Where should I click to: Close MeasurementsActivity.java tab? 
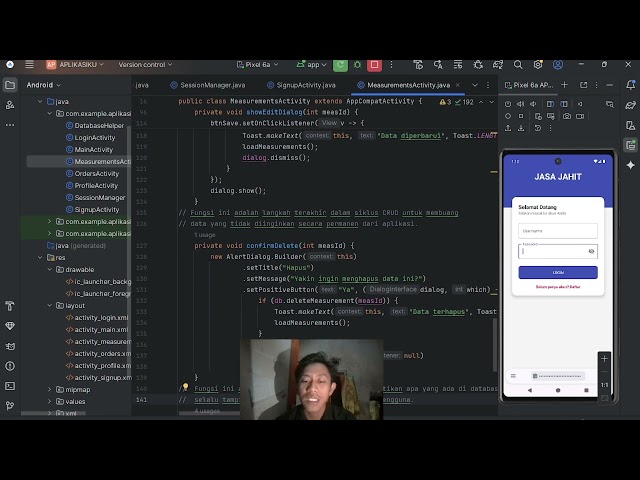click(x=458, y=85)
